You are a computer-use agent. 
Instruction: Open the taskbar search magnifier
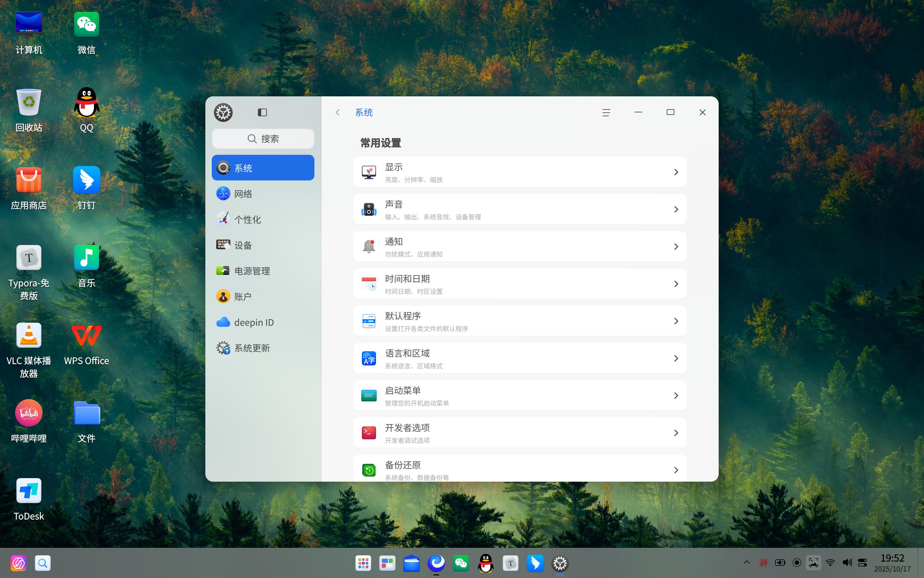tap(43, 563)
